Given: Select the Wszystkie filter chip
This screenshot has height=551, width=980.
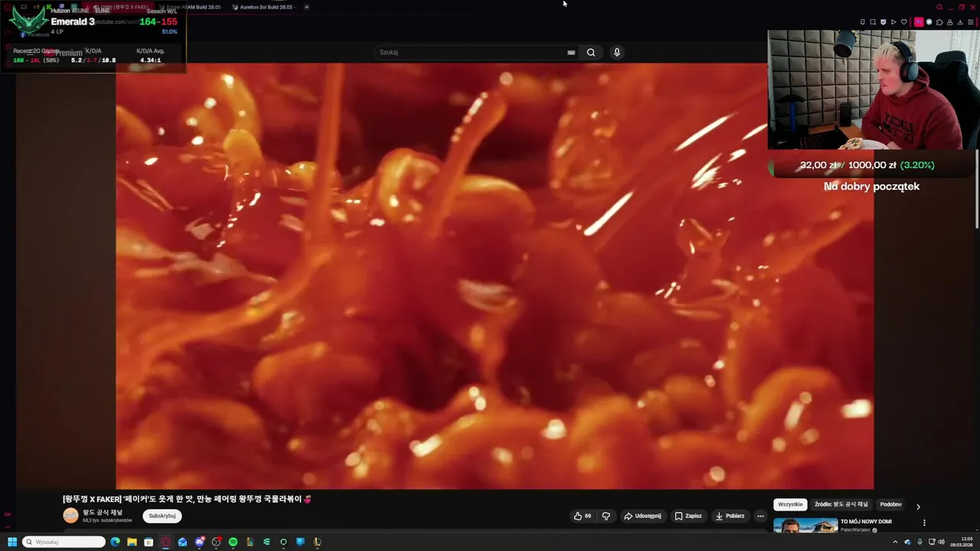Looking at the screenshot, I should coord(790,504).
